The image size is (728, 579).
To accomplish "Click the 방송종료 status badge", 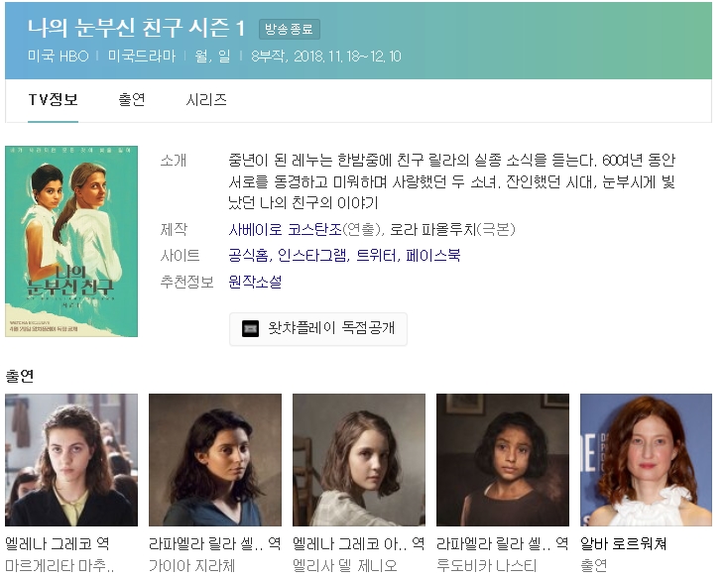I will click(290, 29).
